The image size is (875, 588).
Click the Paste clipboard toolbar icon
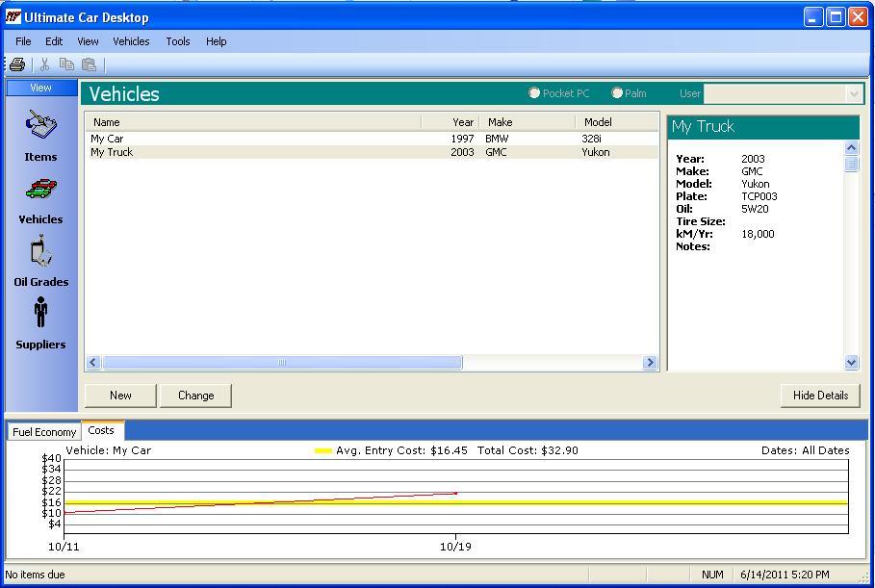(89, 64)
